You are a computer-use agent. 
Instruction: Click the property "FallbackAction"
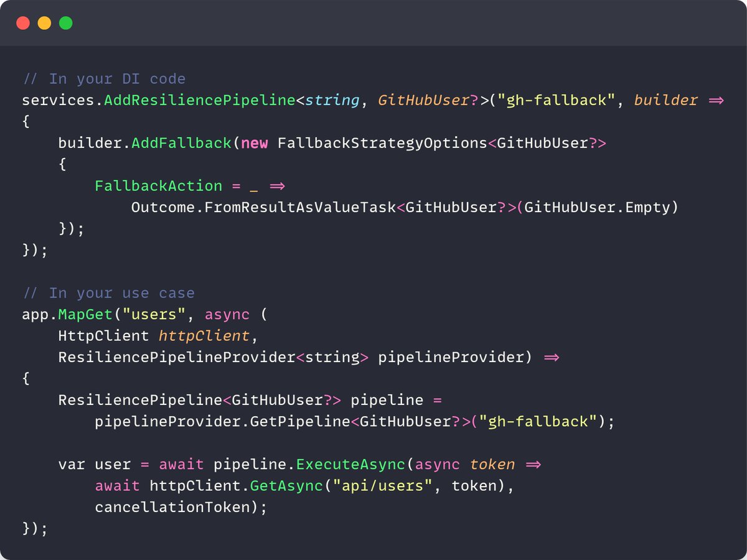pos(158,186)
